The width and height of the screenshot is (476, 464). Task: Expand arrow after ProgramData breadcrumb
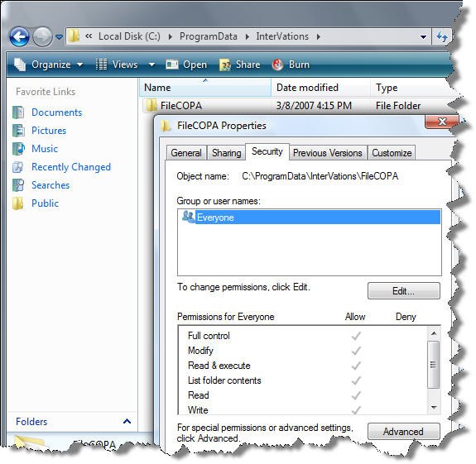click(x=248, y=36)
